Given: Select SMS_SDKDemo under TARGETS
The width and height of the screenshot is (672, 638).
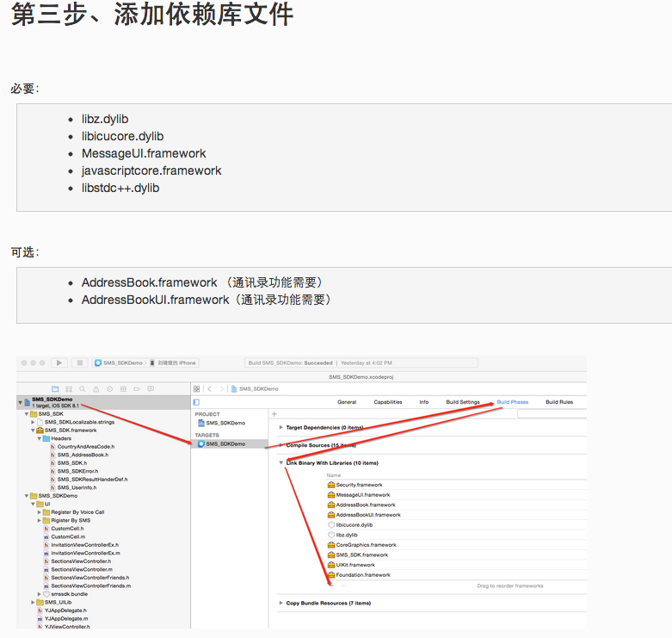Looking at the screenshot, I should pyautogui.click(x=225, y=443).
